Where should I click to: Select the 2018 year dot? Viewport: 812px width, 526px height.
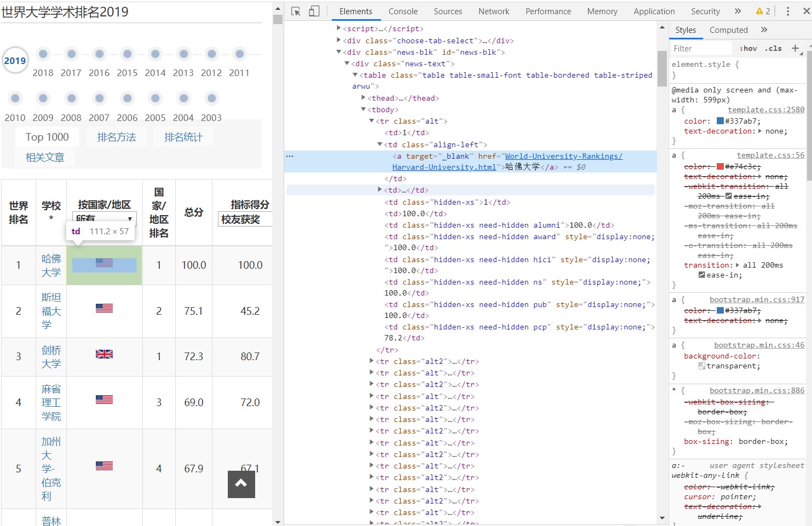[43, 54]
